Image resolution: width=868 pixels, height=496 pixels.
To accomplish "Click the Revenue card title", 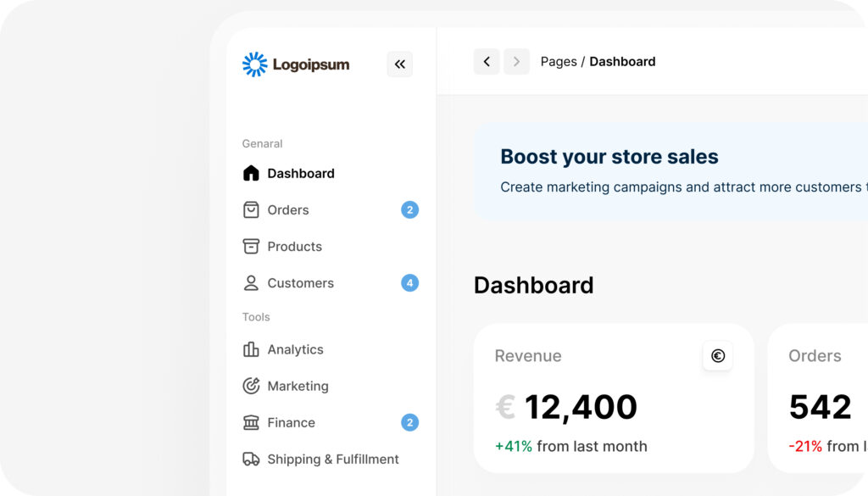I will pyautogui.click(x=528, y=356).
